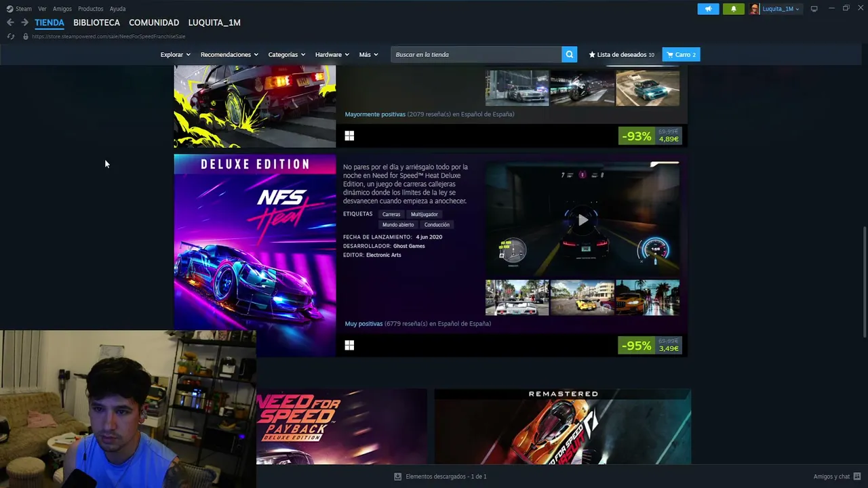This screenshot has width=868, height=488.
Task: Reload the store page
Action: [11, 36]
